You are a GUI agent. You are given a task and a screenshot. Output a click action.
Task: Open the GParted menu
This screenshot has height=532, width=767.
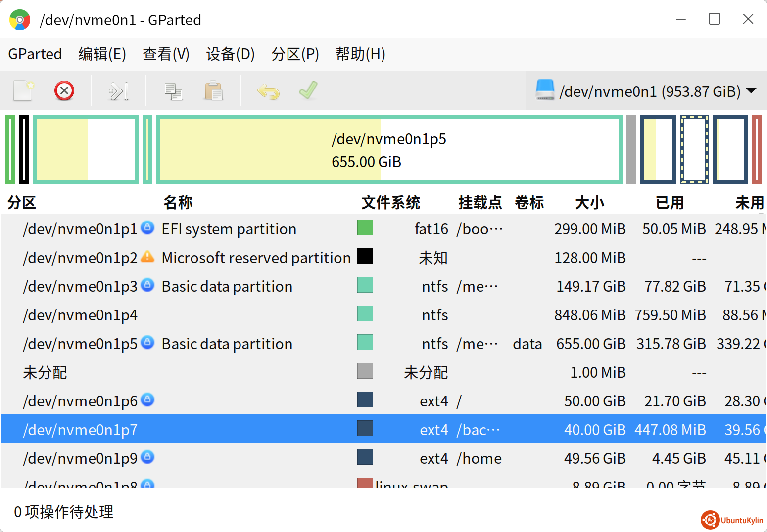pyautogui.click(x=35, y=54)
